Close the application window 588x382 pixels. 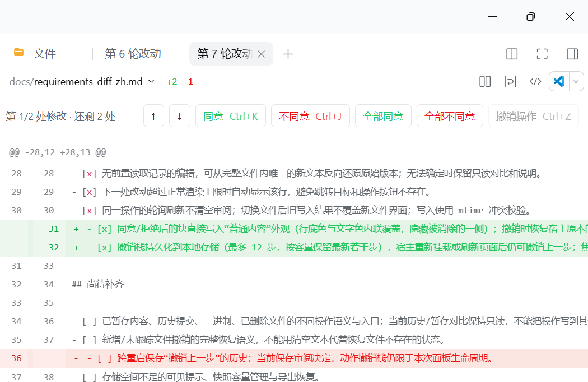(570, 16)
